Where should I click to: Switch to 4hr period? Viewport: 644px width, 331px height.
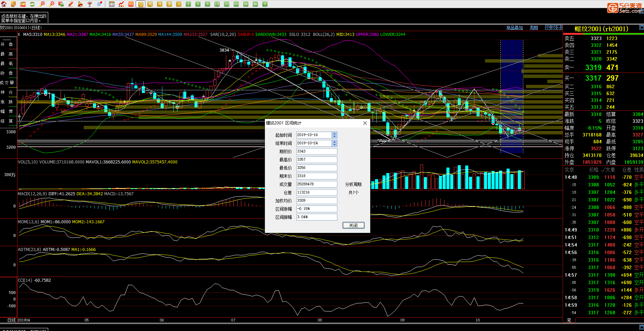point(255,4)
